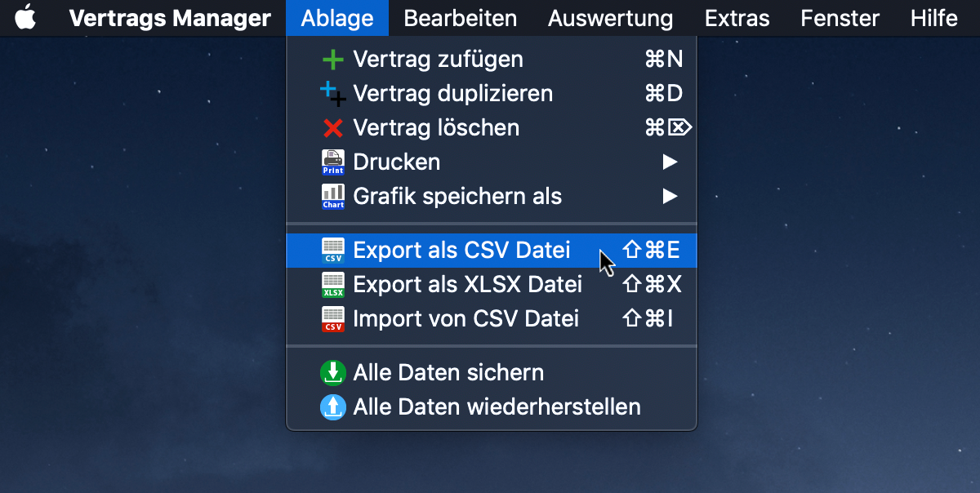Viewport: 980px width, 493px height.
Task: Click the blue duplicate-plus icon beside Vertrag duplizieren
Action: click(x=332, y=93)
